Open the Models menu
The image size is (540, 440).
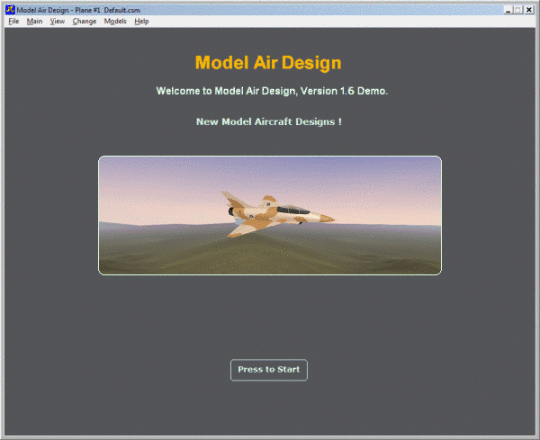(115, 21)
